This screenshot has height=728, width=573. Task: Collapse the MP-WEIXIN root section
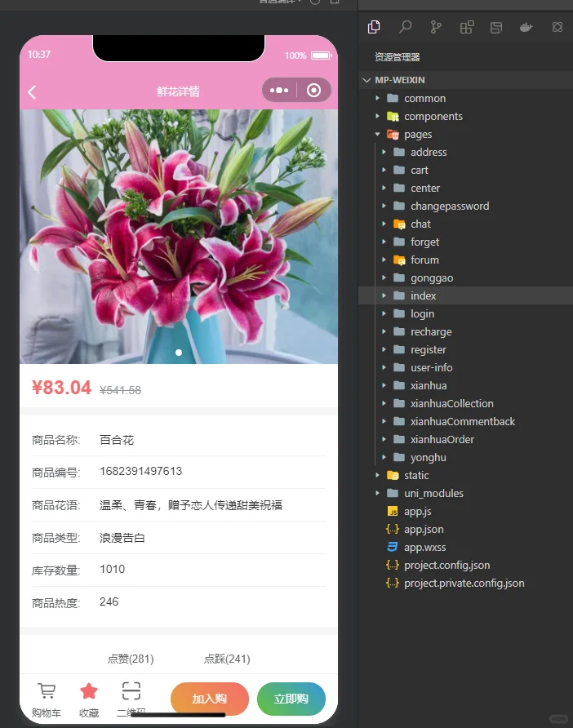[x=366, y=80]
